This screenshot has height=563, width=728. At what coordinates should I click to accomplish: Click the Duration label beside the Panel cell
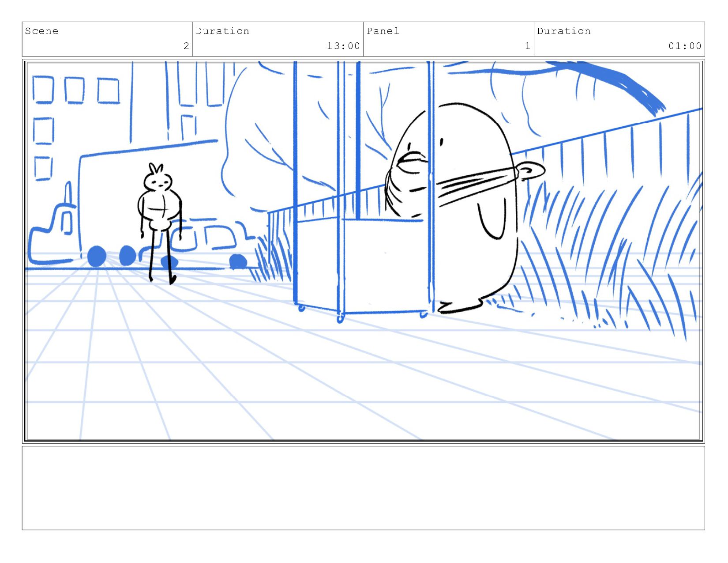pos(564,31)
